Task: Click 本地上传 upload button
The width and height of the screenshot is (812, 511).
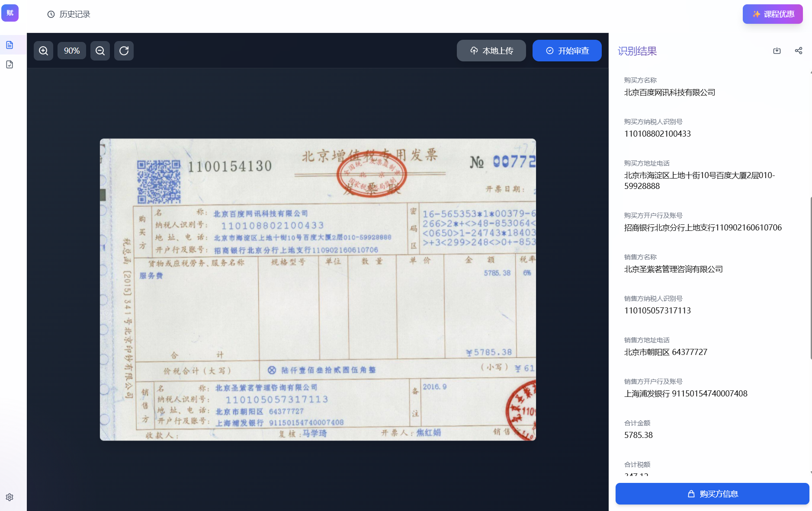Action: pos(491,51)
